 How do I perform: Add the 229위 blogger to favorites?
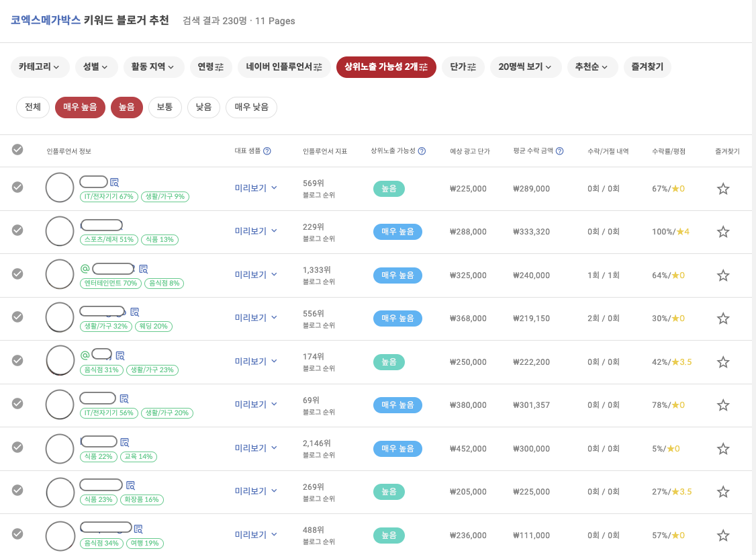(x=722, y=232)
